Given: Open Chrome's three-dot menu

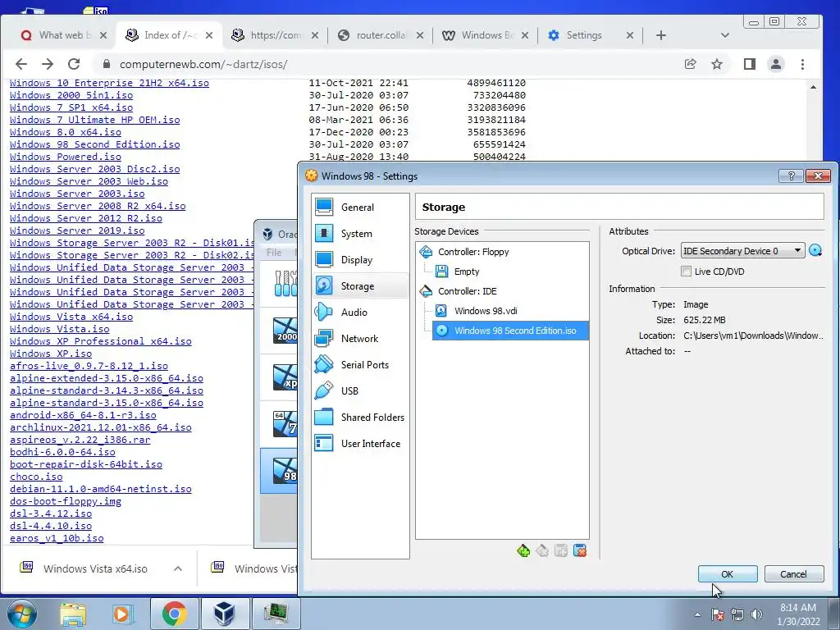Looking at the screenshot, I should pos(802,64).
